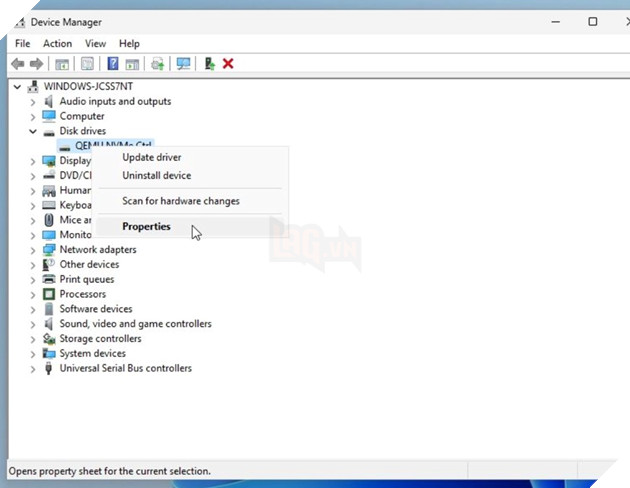Click the Sound, video and game controllers icon
The width and height of the screenshot is (630, 488).
(49, 324)
